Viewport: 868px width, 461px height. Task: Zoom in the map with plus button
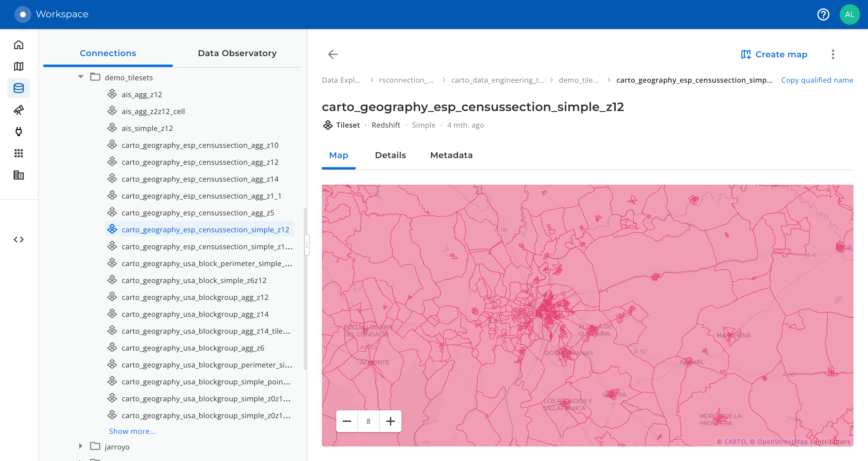[x=391, y=421]
